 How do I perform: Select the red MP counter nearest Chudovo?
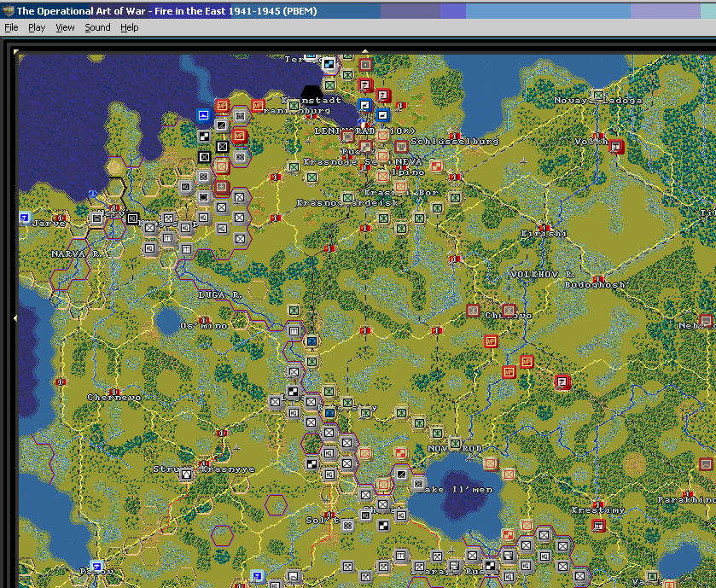pyautogui.click(x=491, y=341)
